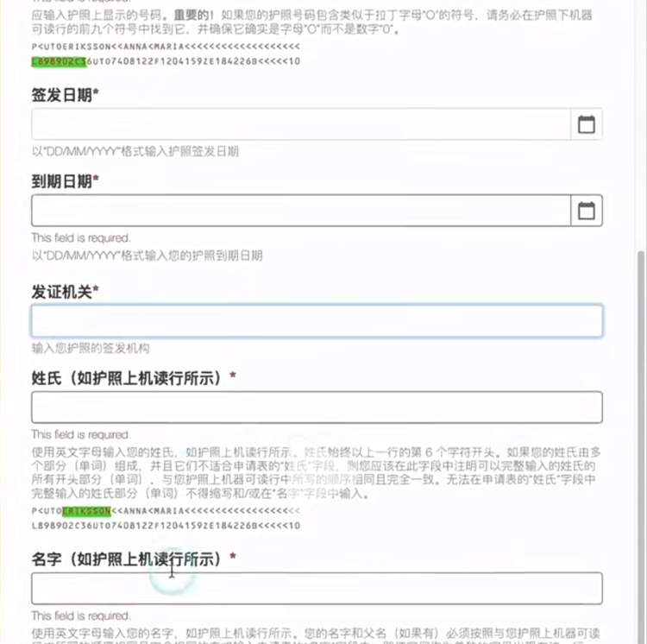647x644 pixels.
Task: Click the 姓氏（如护照上机读行所示）label
Action: coord(134,378)
